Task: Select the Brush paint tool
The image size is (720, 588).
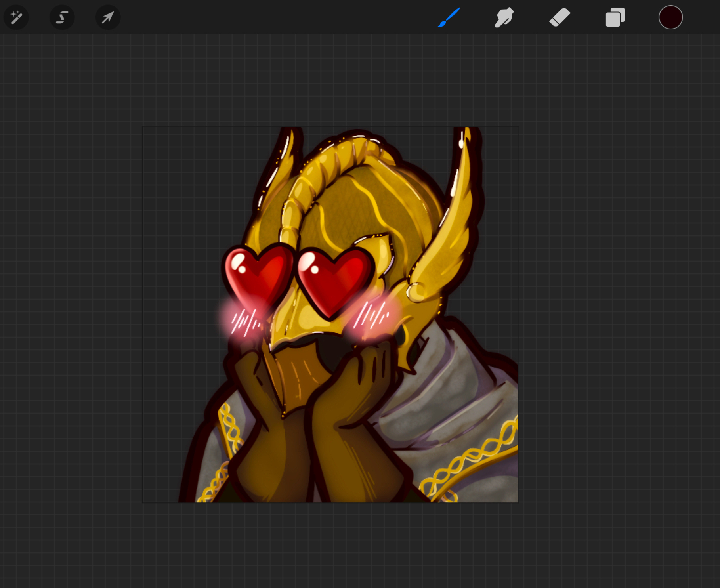Action: (x=449, y=17)
